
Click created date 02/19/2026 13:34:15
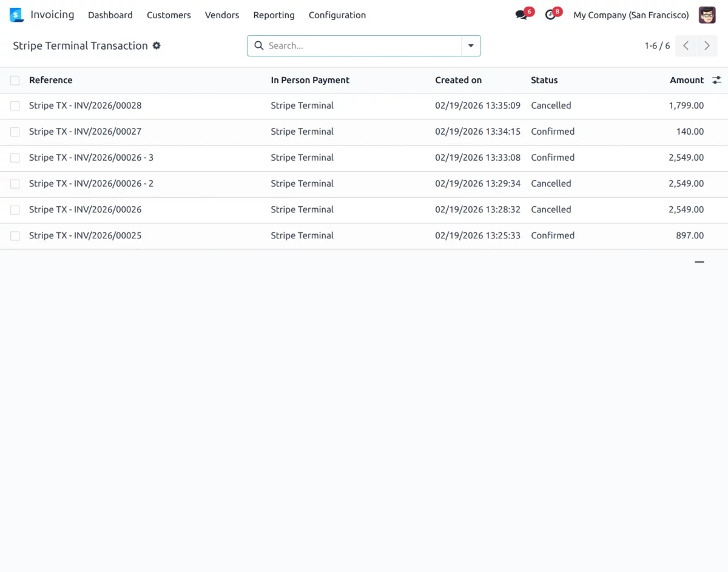point(477,132)
